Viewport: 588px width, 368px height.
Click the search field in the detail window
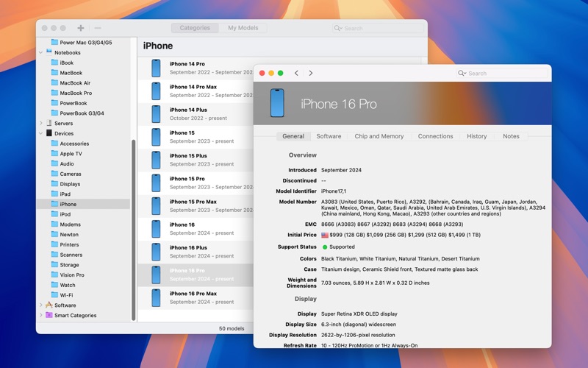502,73
